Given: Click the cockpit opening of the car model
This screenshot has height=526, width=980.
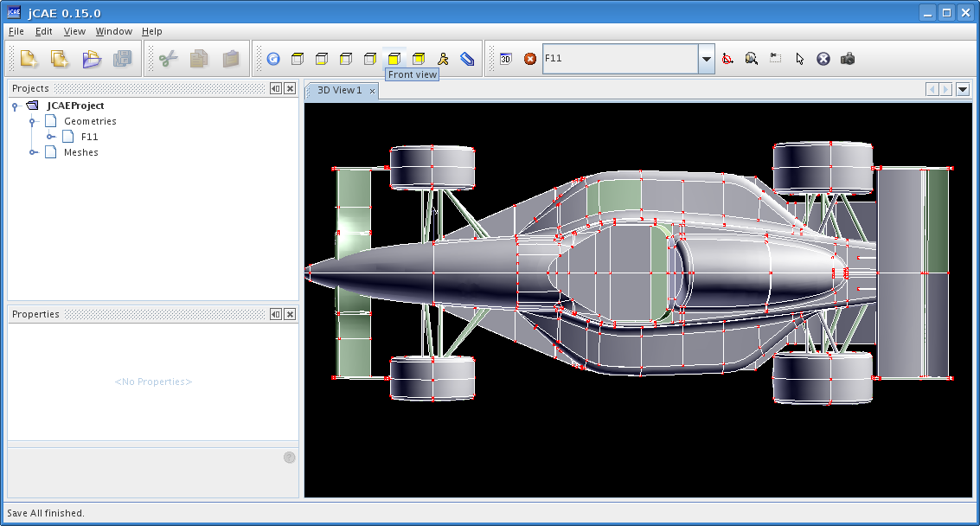Looking at the screenshot, I should coord(607,273).
